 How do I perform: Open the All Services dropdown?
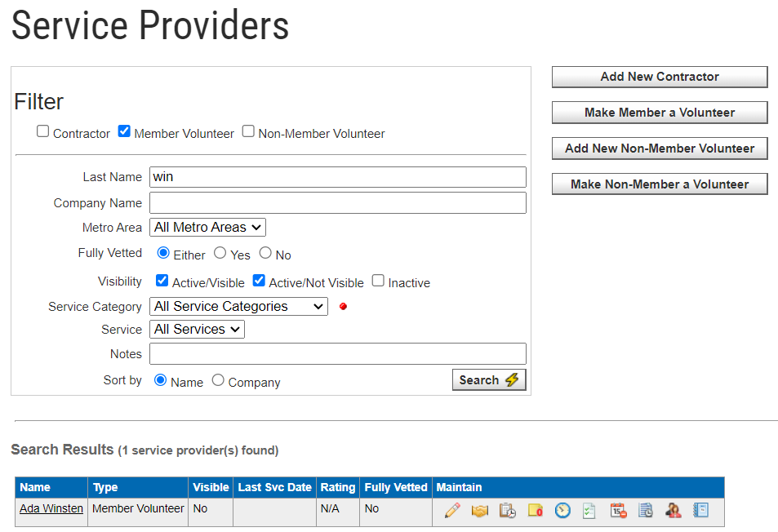coord(197,330)
